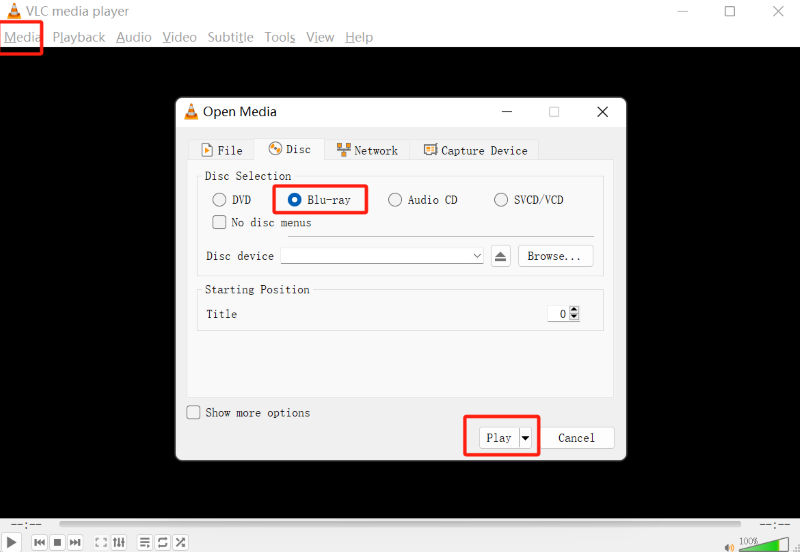Click the cone icon in Open Media dialog
Image resolution: width=800 pixels, height=552 pixels.
click(x=191, y=112)
